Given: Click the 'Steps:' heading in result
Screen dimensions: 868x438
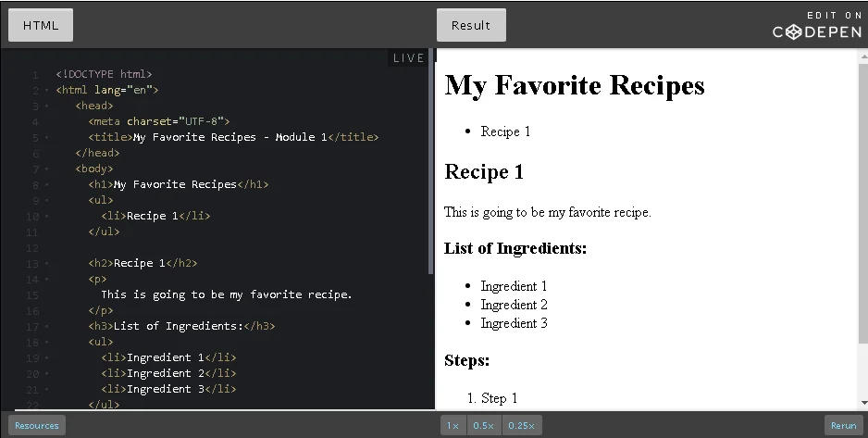Looking at the screenshot, I should [x=466, y=360].
